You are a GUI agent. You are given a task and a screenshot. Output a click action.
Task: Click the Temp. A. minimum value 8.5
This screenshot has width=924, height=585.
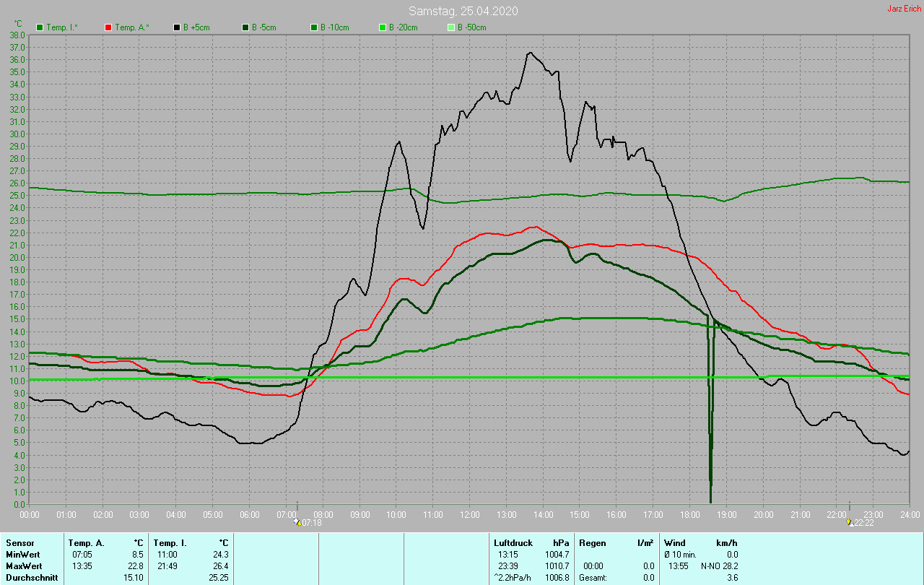tap(138, 554)
